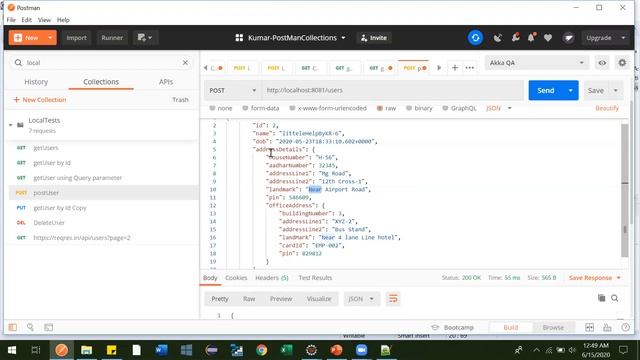Viewport: 640px width, 360px height.
Task: Click the request URL input field
Action: pyautogui.click(x=393, y=90)
